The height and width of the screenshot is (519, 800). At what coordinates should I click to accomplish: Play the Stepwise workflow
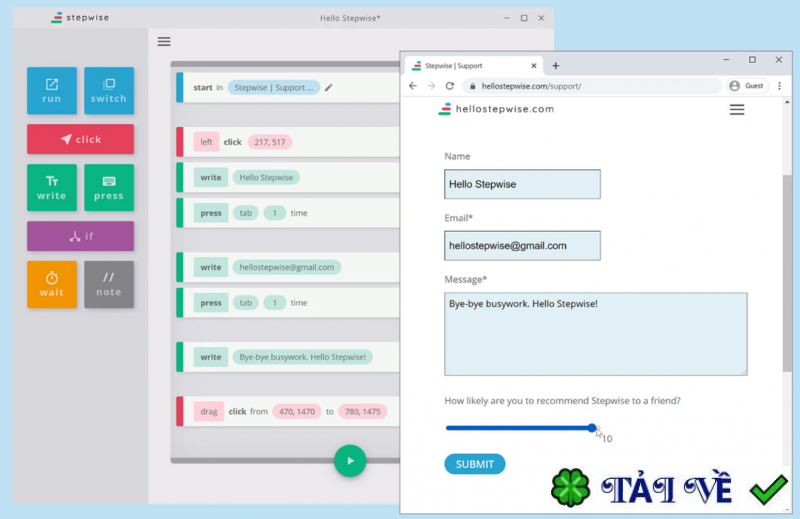350,461
